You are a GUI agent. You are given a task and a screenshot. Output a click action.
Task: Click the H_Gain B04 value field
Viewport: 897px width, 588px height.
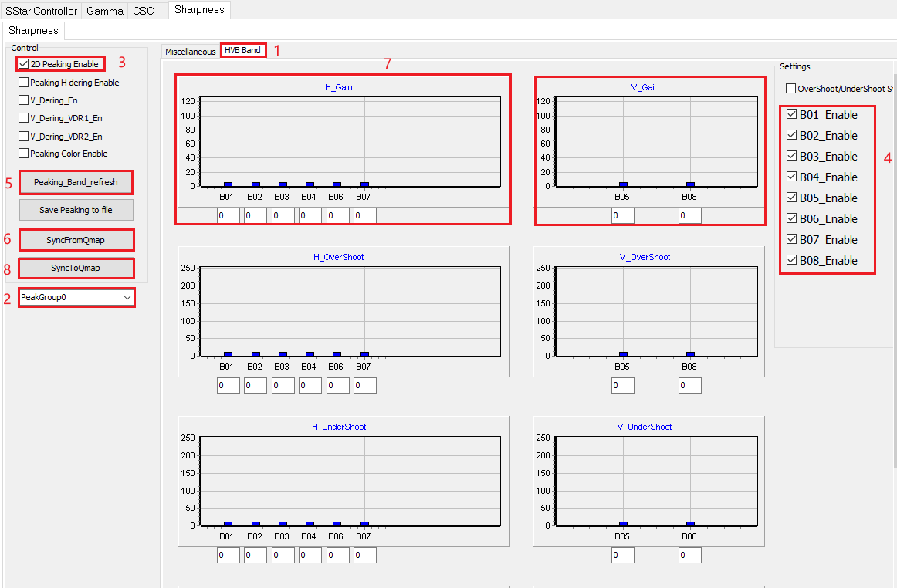pos(310,215)
